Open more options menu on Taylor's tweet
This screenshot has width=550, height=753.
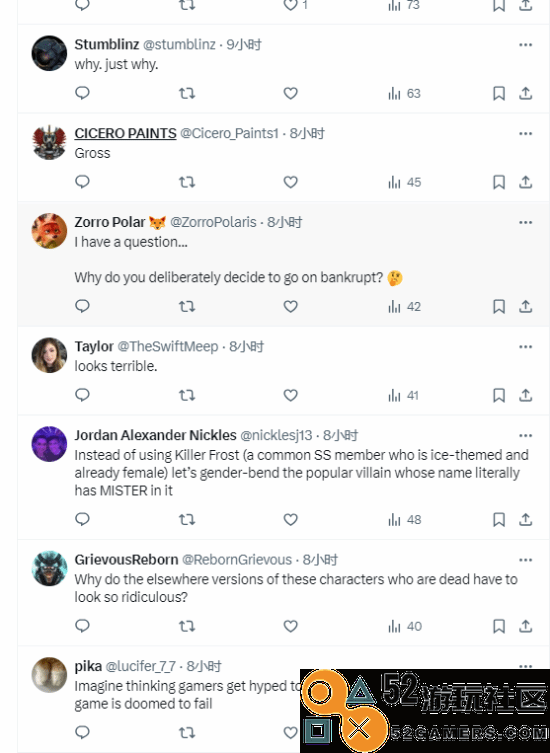click(x=526, y=347)
